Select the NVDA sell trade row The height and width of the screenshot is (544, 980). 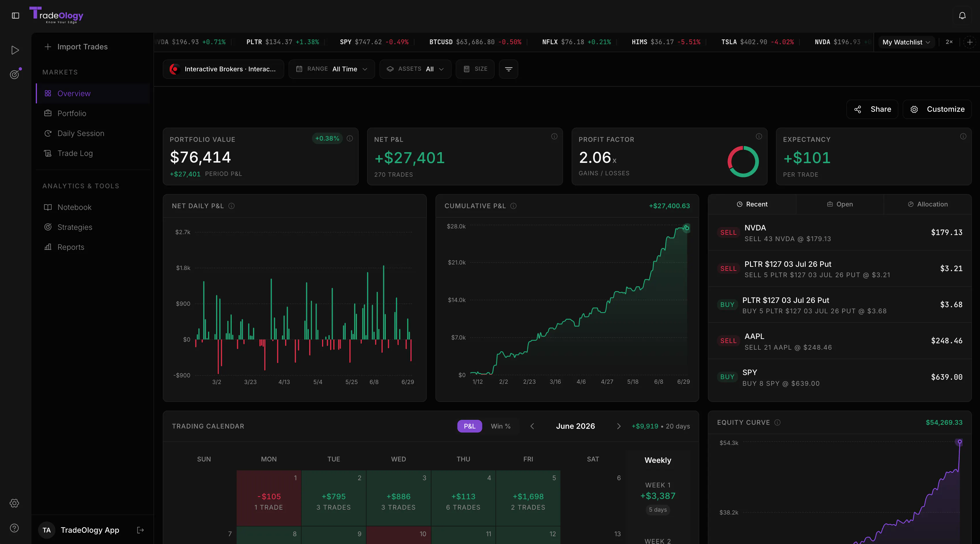pos(840,233)
